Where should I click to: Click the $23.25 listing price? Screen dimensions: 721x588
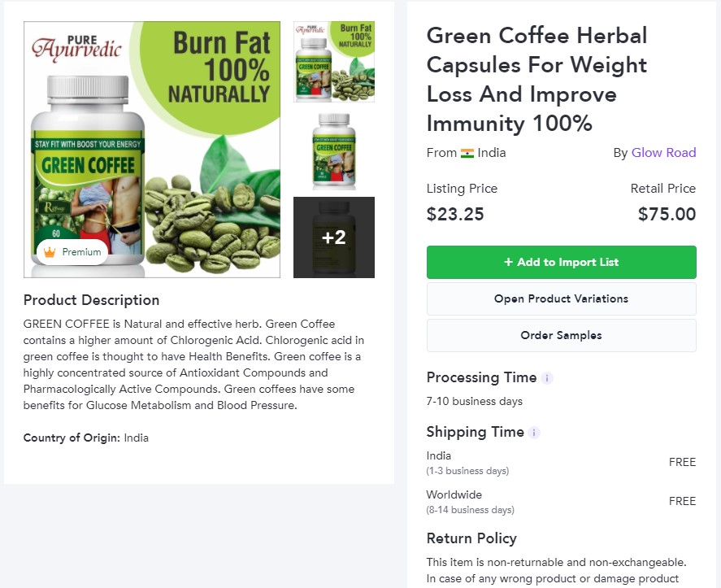pos(455,215)
